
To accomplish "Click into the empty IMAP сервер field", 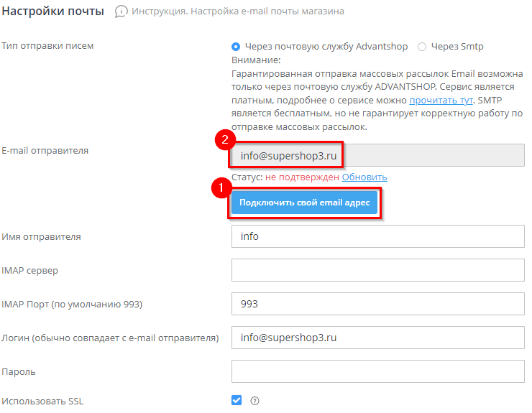I will tap(377, 270).
